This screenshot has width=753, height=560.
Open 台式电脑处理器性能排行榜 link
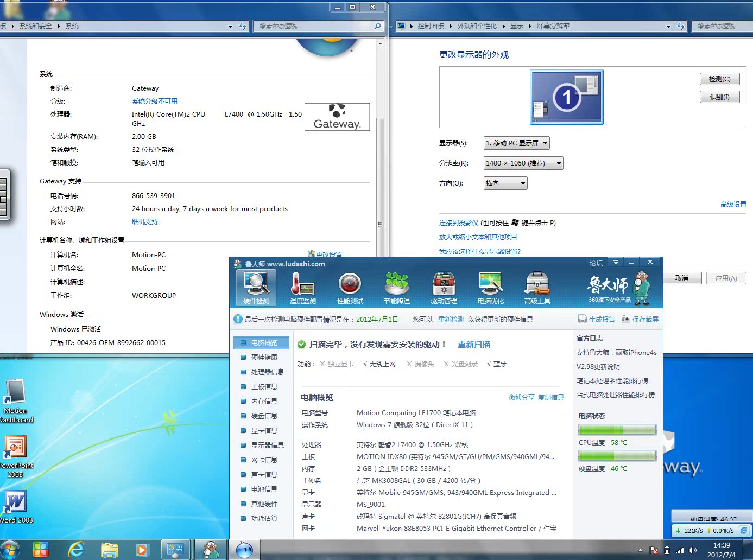616,394
